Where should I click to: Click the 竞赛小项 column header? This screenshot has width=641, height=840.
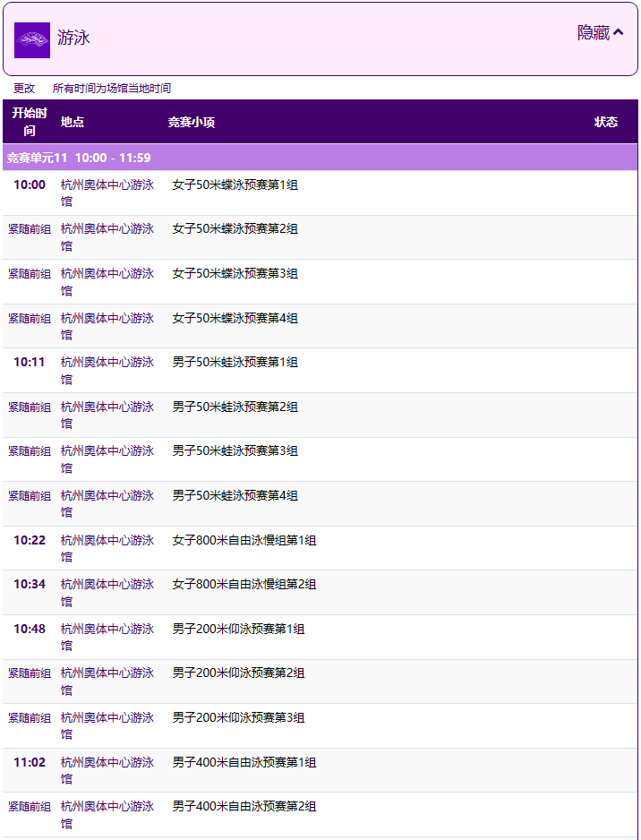[x=192, y=122]
